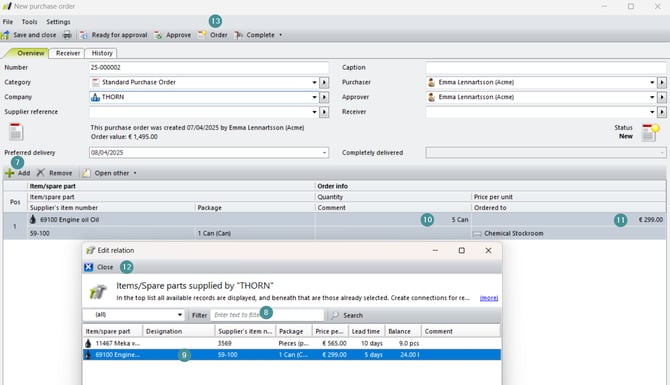Image resolution: width=670 pixels, height=385 pixels.
Task: Click the Edit relation header icon
Action: pos(98,292)
